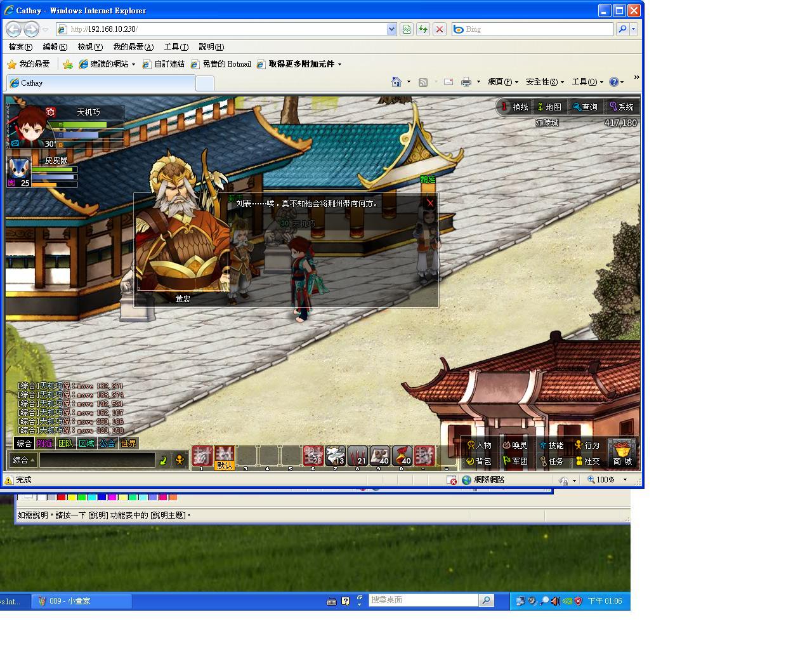
Task: Open the 背包 inventory bag
Action: click(479, 461)
